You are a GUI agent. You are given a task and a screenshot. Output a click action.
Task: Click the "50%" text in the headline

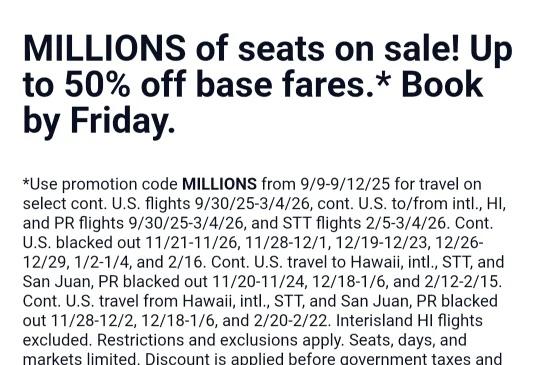(97, 85)
